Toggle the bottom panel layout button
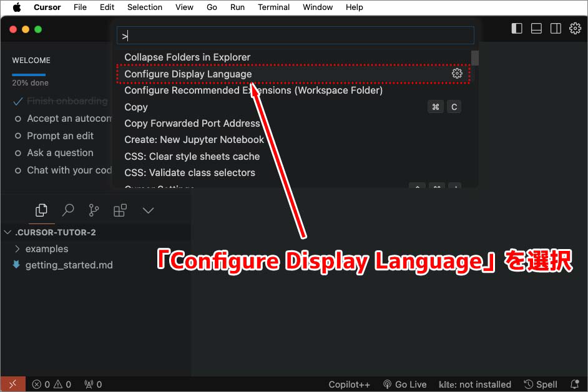Image resolution: width=588 pixels, height=392 pixels. [x=536, y=29]
